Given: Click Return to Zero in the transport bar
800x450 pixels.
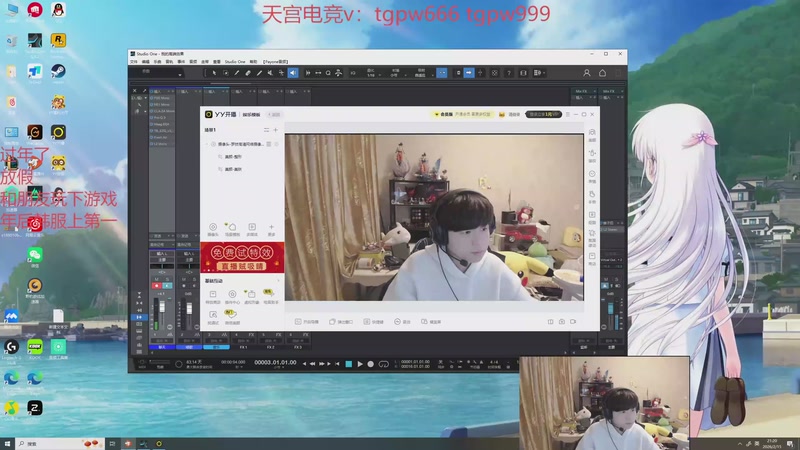Looking at the screenshot, I should 337,364.
